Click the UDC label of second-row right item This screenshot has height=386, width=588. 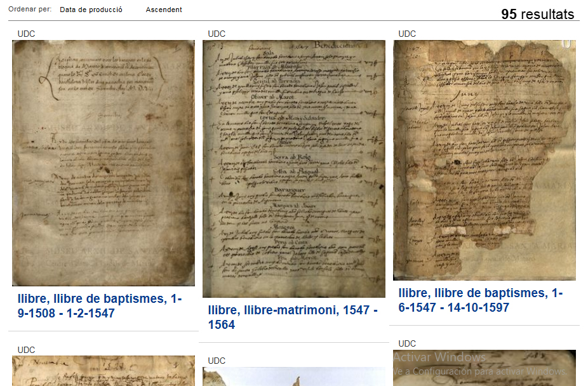tap(407, 343)
